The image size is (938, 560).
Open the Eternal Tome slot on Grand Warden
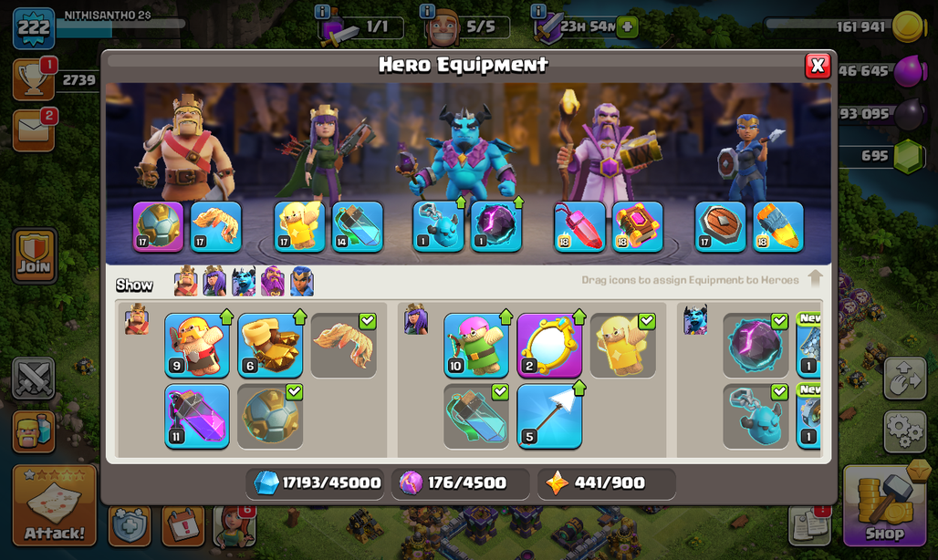[637, 226]
